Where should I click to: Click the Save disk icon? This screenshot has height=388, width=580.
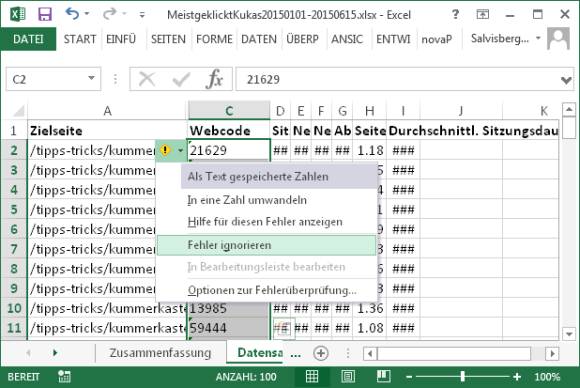(x=45, y=14)
